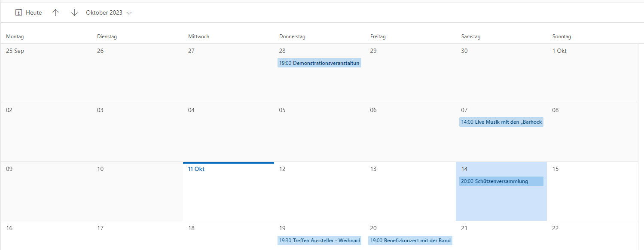Select the 1 Okt Sunday cell
Image resolution: width=644 pixels, height=250 pixels.
click(592, 73)
